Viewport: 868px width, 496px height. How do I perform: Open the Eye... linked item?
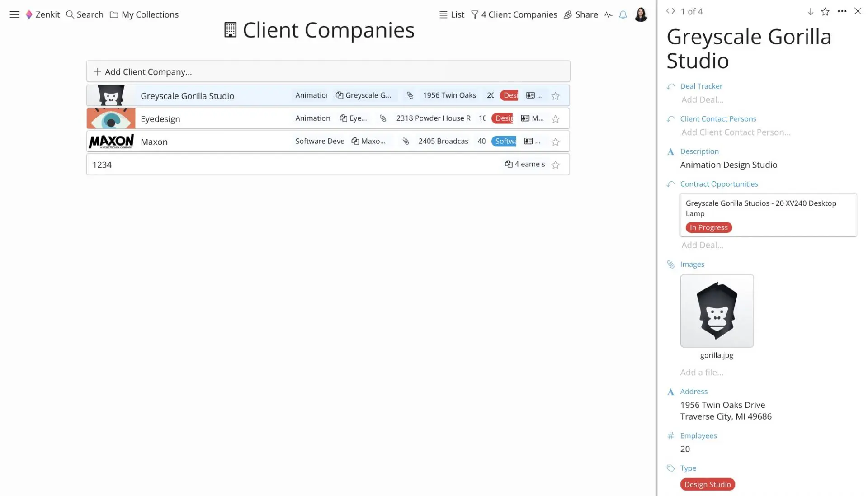353,118
